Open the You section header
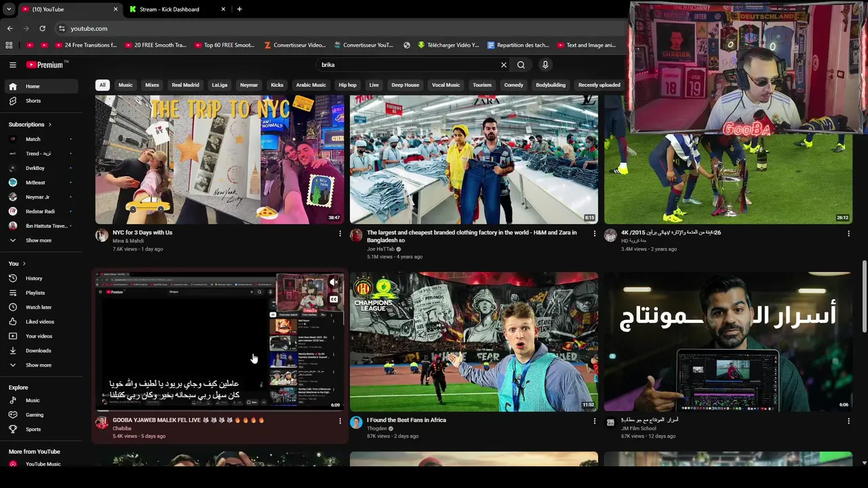This screenshot has height=488, width=868. (x=17, y=264)
